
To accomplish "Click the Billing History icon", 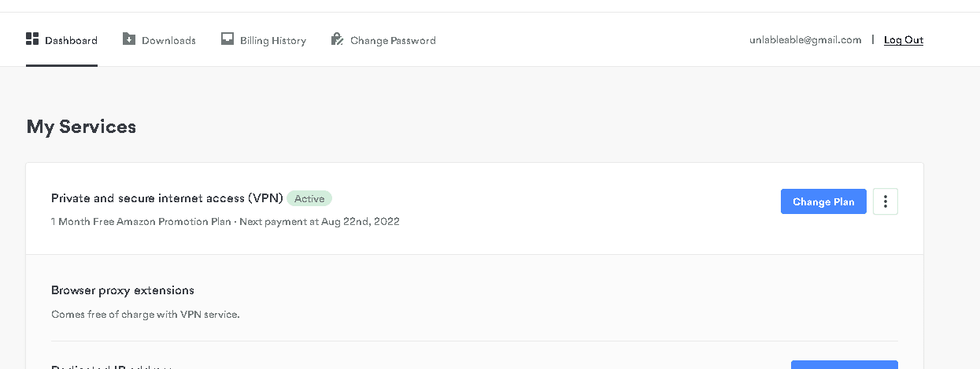I will [x=227, y=39].
